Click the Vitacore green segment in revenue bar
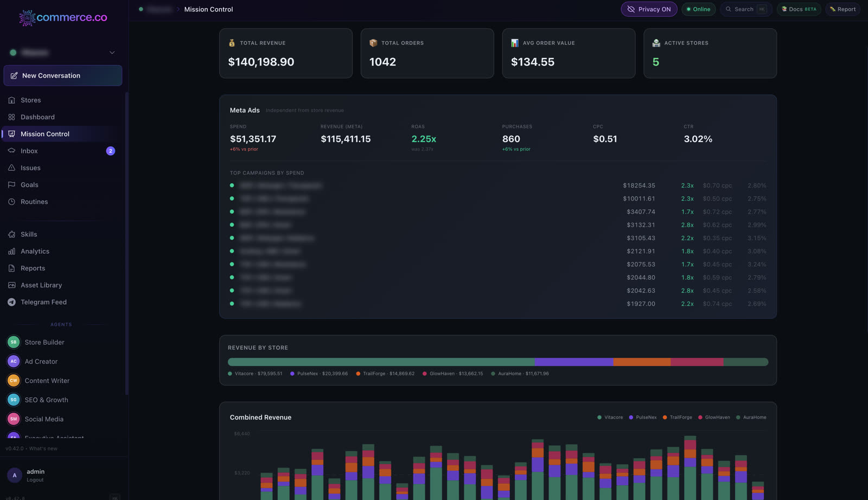This screenshot has width=868, height=500. coord(381,362)
